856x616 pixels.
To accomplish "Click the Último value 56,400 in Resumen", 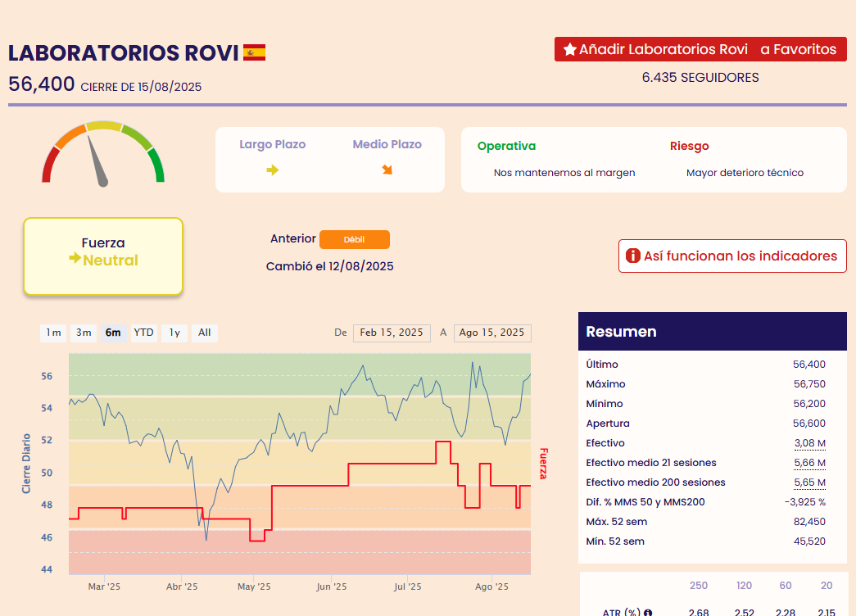I will (x=809, y=365).
